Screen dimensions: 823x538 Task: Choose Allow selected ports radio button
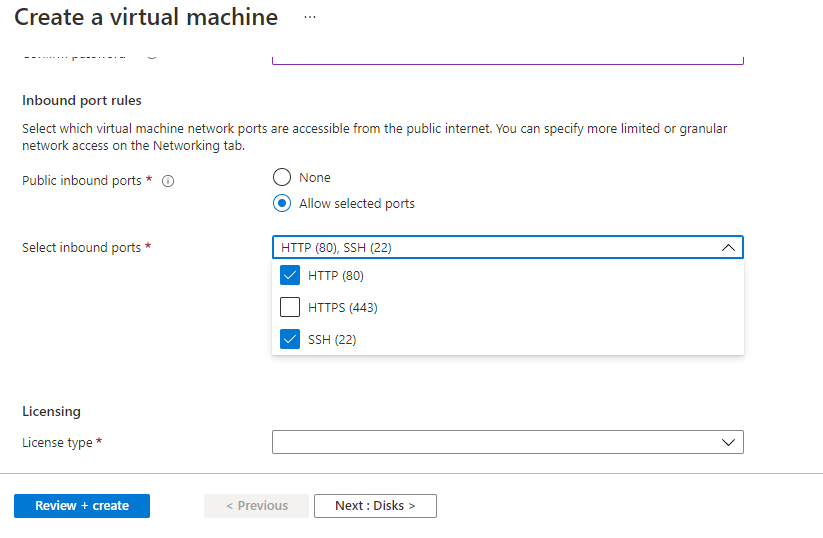point(282,204)
